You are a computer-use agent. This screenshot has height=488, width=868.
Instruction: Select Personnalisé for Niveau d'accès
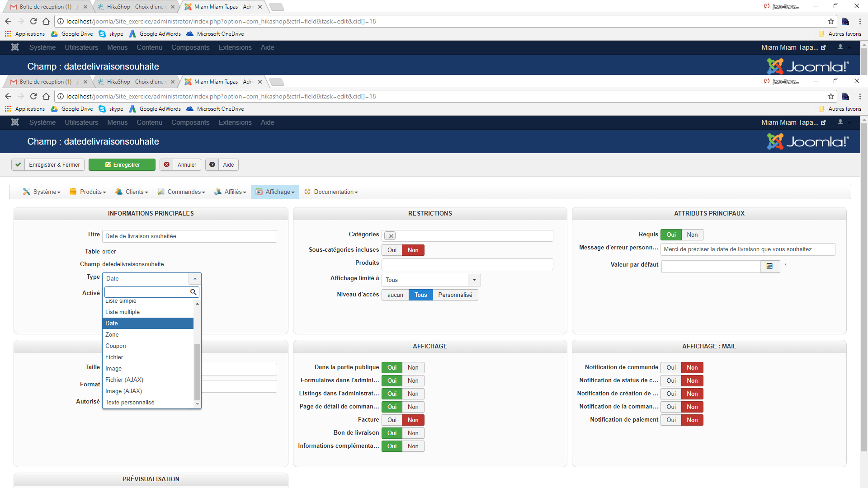click(455, 295)
